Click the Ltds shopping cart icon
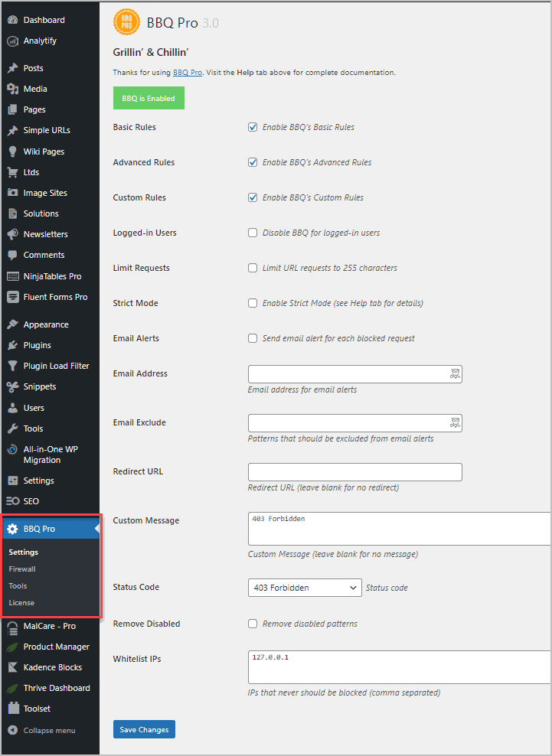 pos(12,172)
